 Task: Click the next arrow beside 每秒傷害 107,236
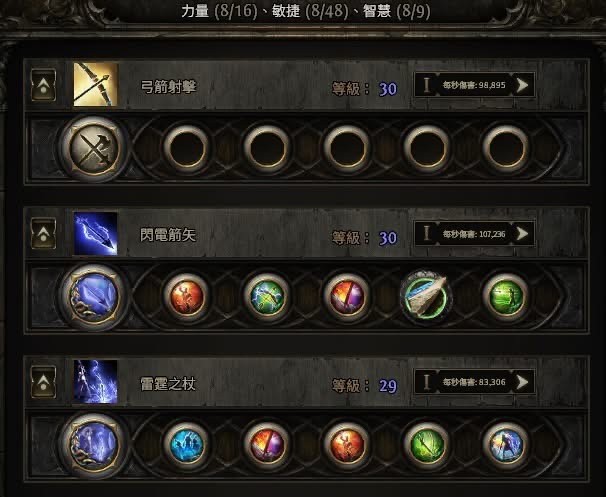[x=522, y=233]
